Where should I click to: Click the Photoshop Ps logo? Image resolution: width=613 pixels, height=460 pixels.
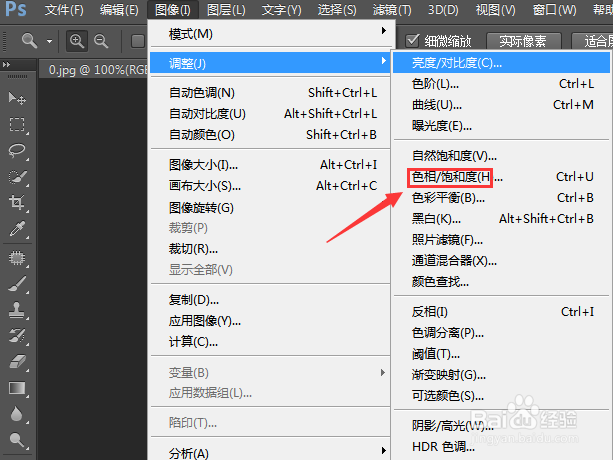point(16,9)
